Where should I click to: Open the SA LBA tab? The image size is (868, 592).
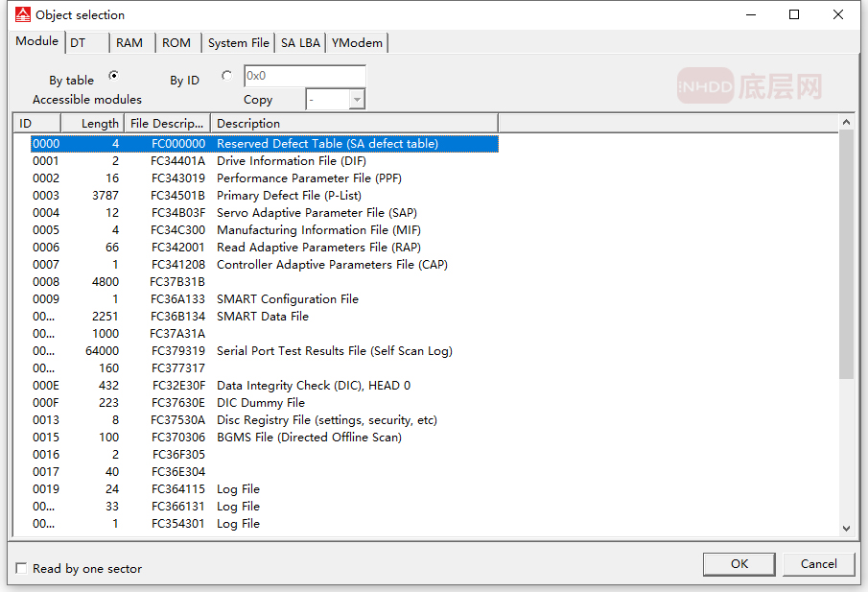pyautogui.click(x=300, y=43)
